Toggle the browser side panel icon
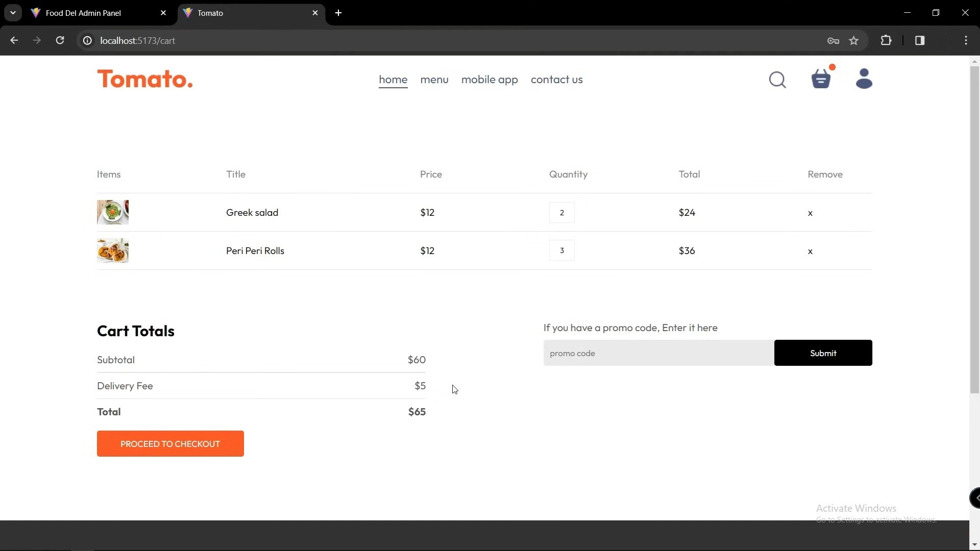This screenshot has width=980, height=551. click(920, 41)
